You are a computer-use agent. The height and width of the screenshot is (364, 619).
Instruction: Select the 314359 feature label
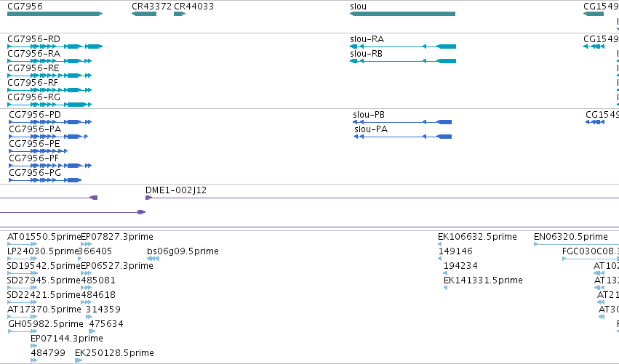click(103, 310)
